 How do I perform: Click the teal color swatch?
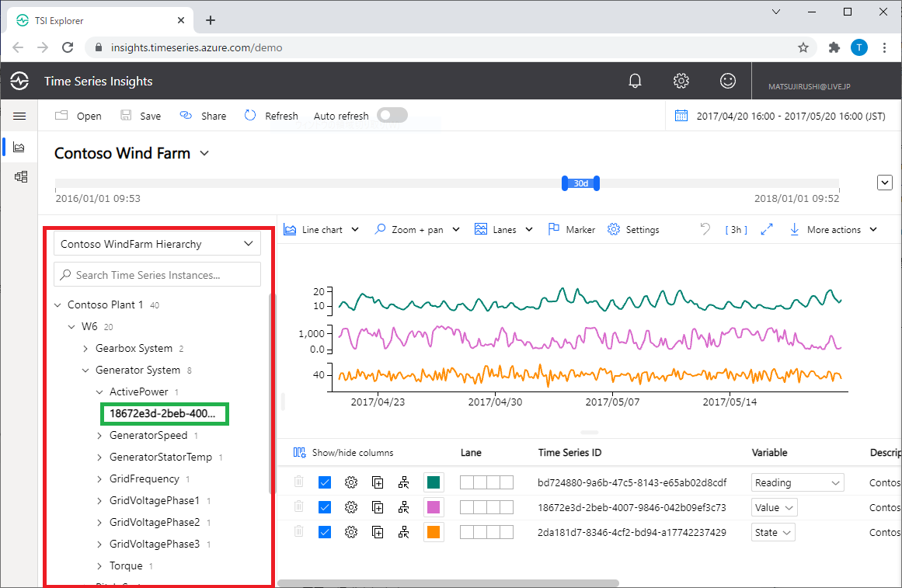tap(434, 482)
